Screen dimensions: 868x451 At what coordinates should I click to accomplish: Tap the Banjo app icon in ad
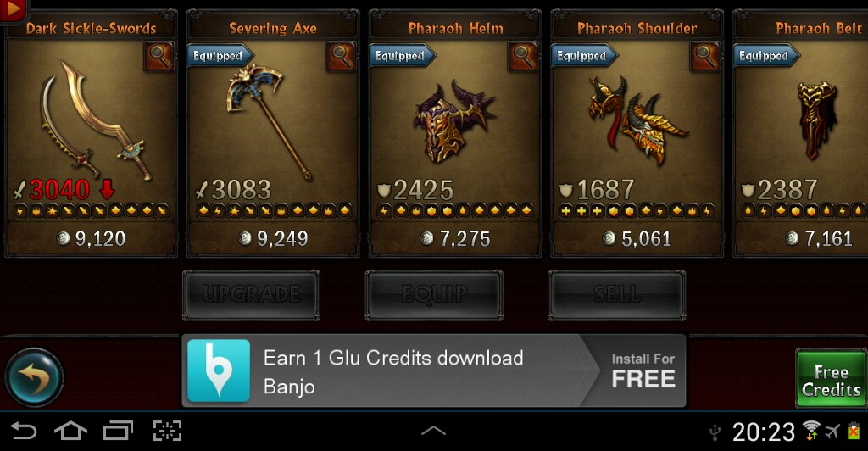coord(219,370)
